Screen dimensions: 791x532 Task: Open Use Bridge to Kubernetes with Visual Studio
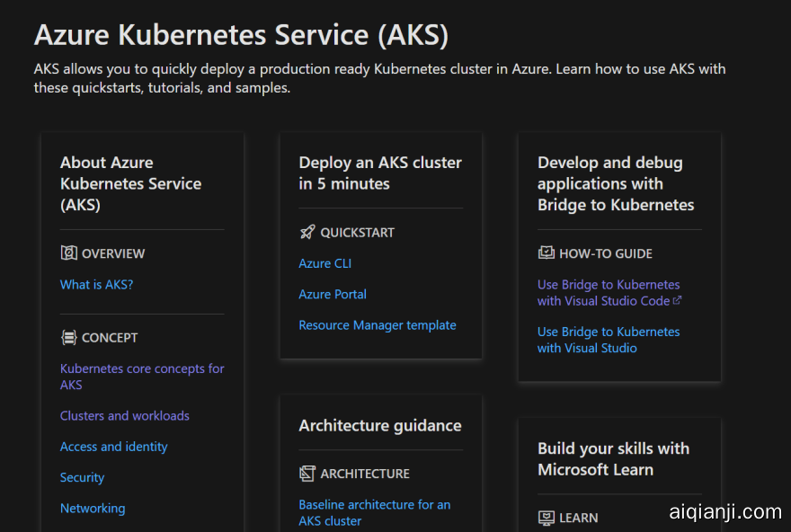608,340
